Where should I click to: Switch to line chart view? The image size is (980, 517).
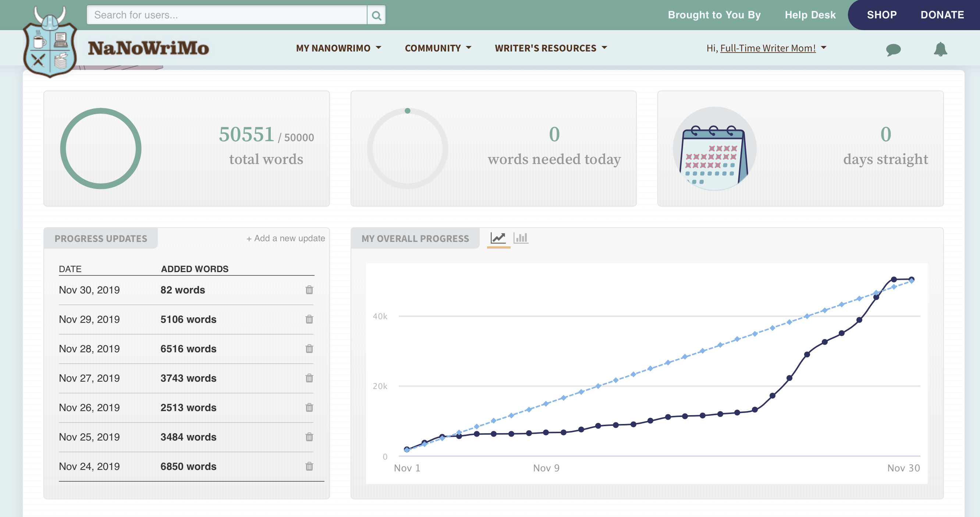point(498,238)
